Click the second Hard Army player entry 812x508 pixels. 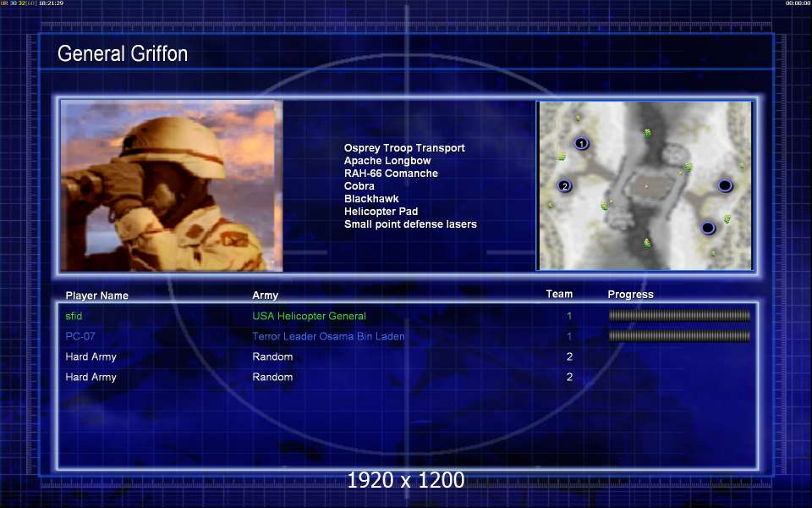coord(91,377)
